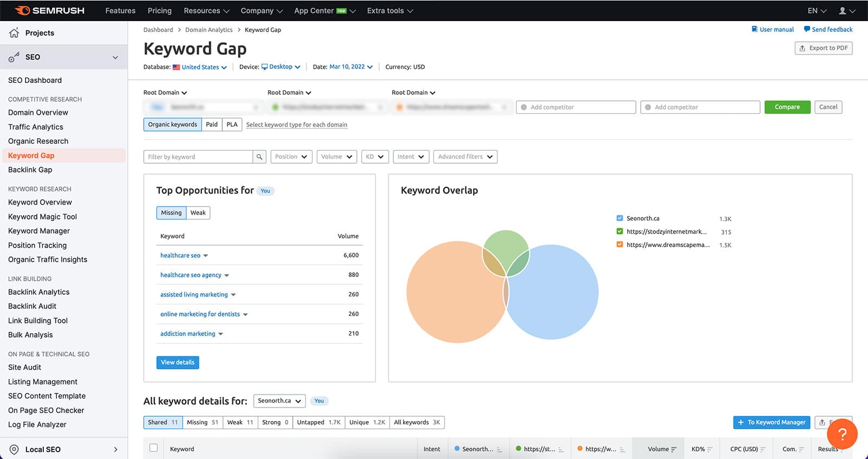Click the SEO key icon in sidebar
The height and width of the screenshot is (459, 868).
click(x=14, y=57)
